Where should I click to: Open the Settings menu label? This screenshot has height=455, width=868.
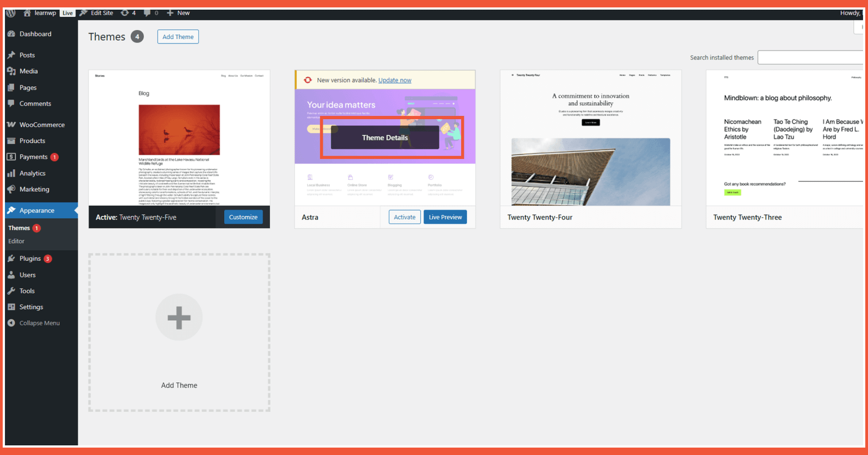click(31, 307)
